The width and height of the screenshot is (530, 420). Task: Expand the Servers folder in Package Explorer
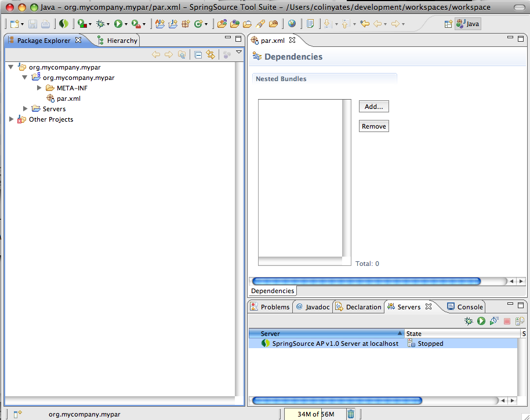coord(25,109)
